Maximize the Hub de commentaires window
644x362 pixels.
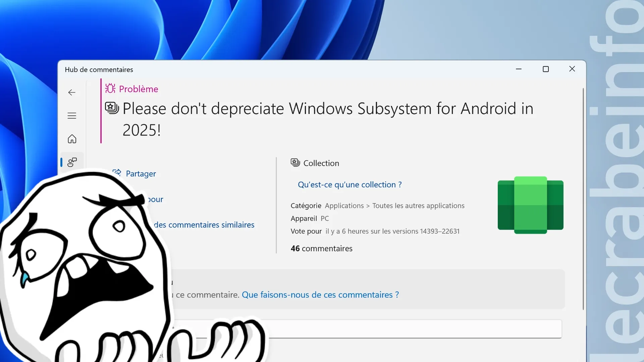point(546,69)
